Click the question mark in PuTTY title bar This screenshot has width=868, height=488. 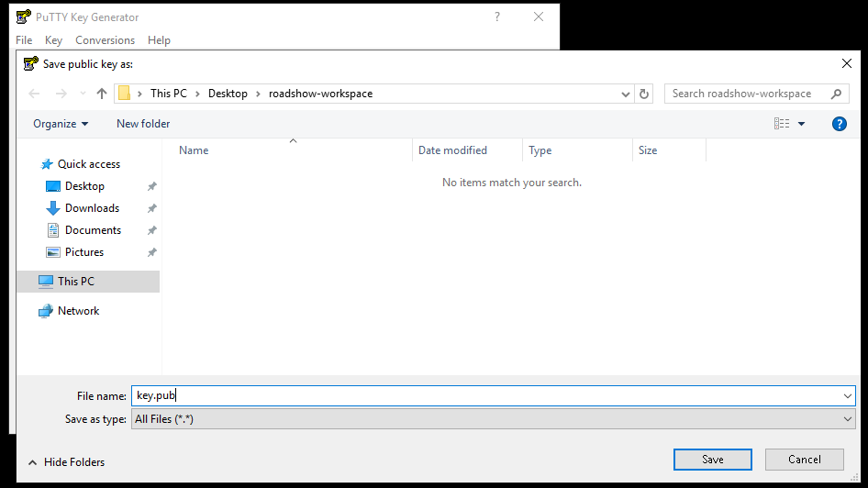(497, 17)
